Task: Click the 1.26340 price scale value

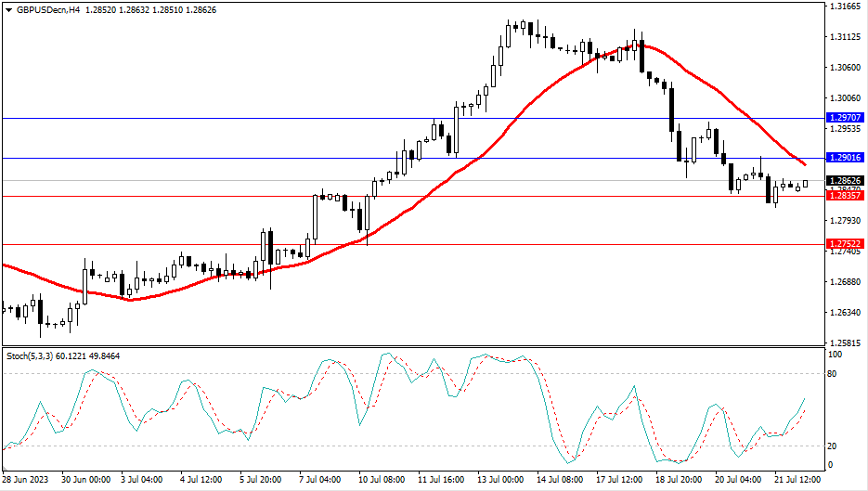Action: point(844,312)
